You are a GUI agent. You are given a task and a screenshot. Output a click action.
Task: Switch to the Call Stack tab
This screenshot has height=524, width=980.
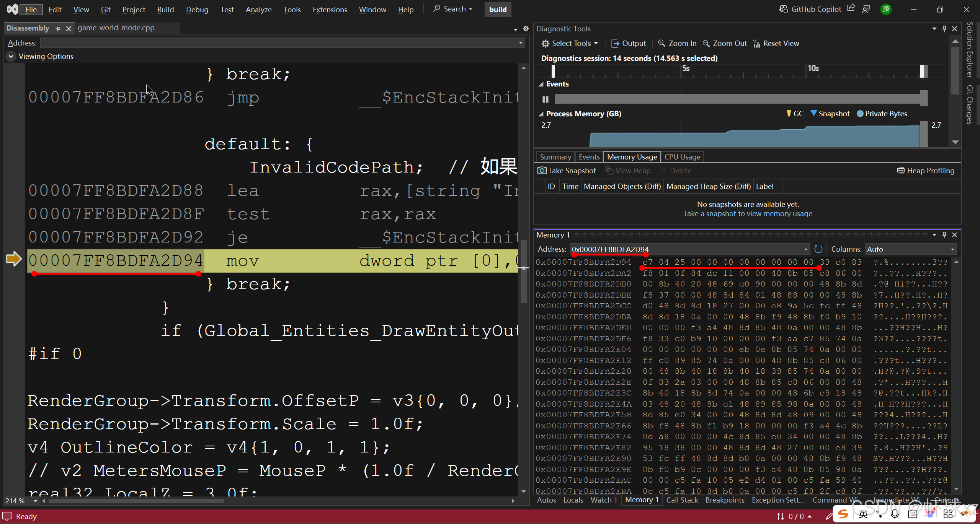click(x=682, y=500)
